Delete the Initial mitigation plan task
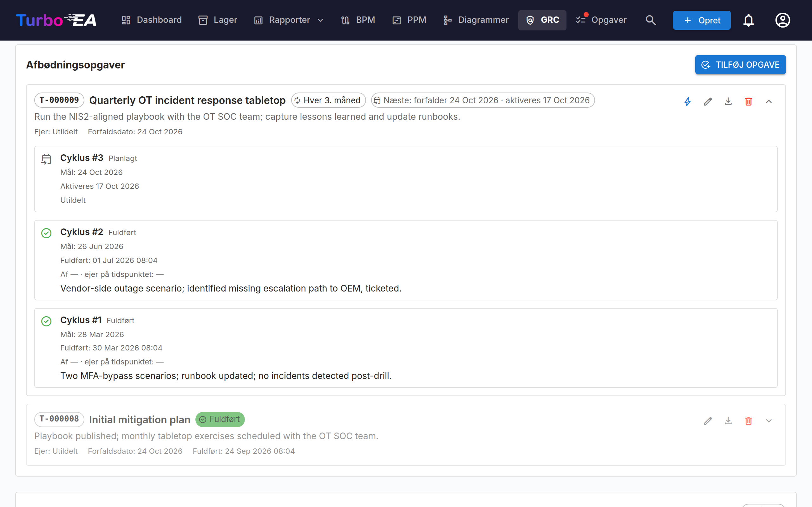 tap(748, 420)
